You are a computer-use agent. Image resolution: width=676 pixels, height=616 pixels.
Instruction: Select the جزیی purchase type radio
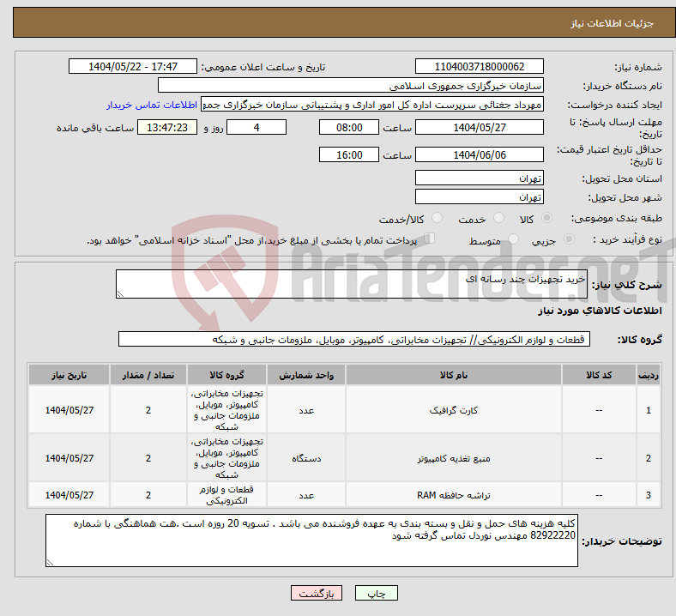coord(569,239)
